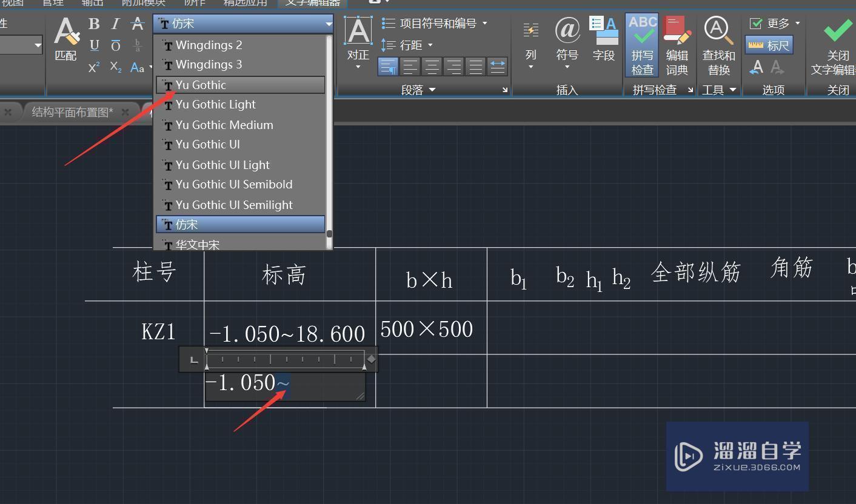The width and height of the screenshot is (856, 504).
Task: Choose Yu Gothic UI Semibold font
Action: coord(240,184)
